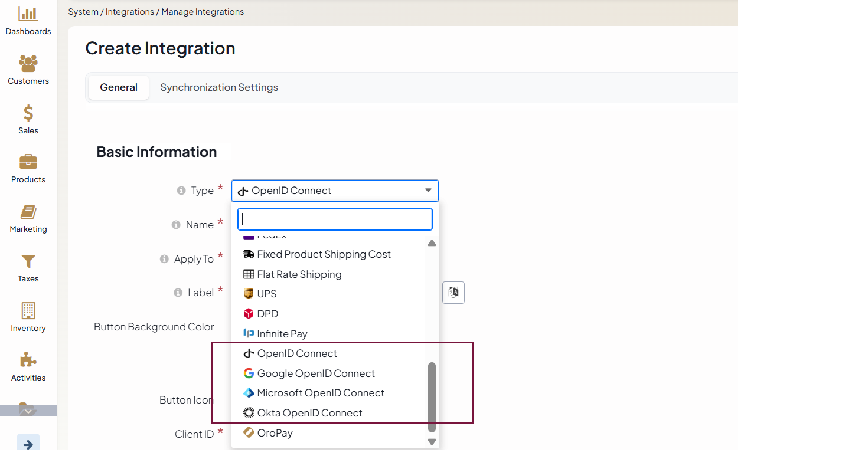Click the Products briefcase icon
868x469 pixels.
tap(28, 162)
